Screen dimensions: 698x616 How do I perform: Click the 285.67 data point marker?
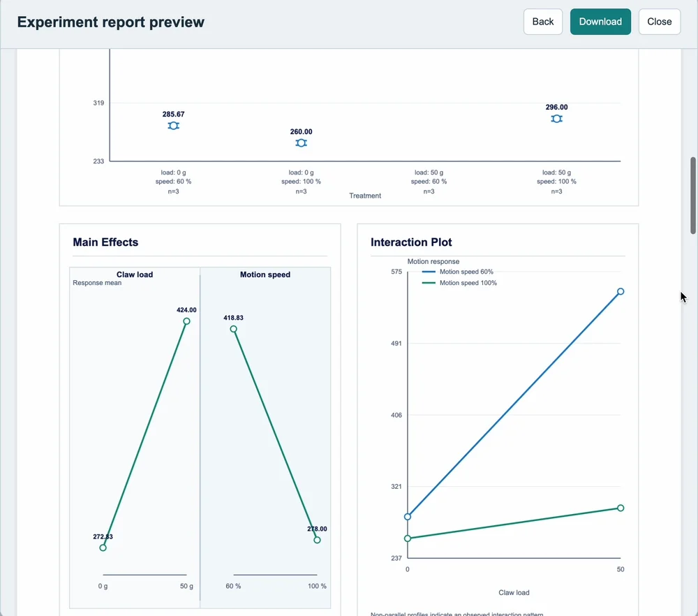(x=174, y=126)
